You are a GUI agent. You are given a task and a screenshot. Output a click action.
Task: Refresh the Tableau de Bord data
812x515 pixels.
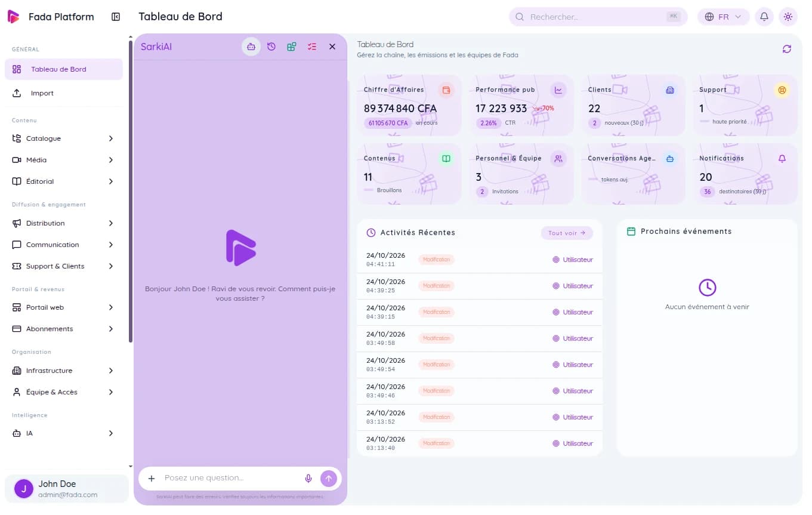[x=787, y=49]
